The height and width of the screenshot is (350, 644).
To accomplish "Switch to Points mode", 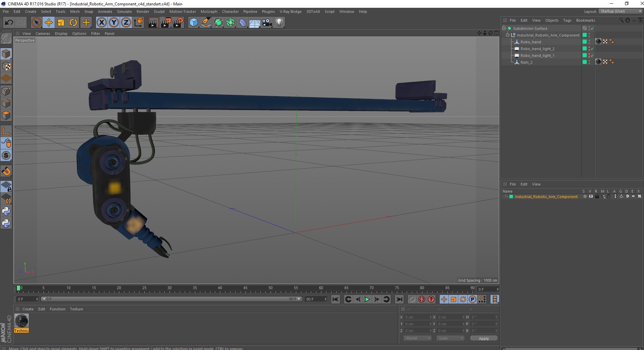I will point(6,91).
